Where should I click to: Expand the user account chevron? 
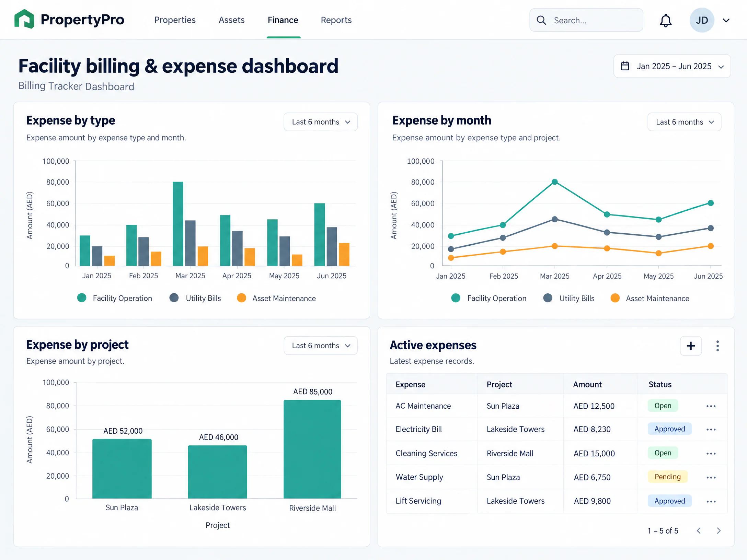coord(726,20)
